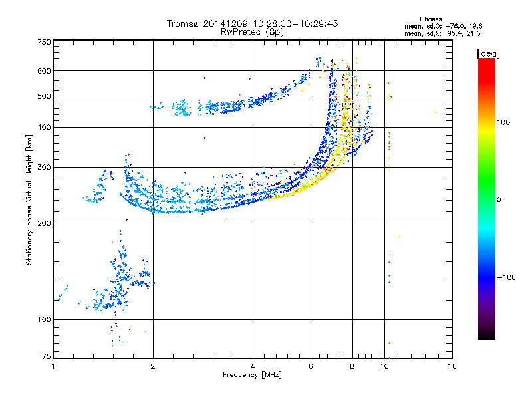Click the colorbar '100' tick label
This screenshot has width=532, height=399.
(503, 122)
